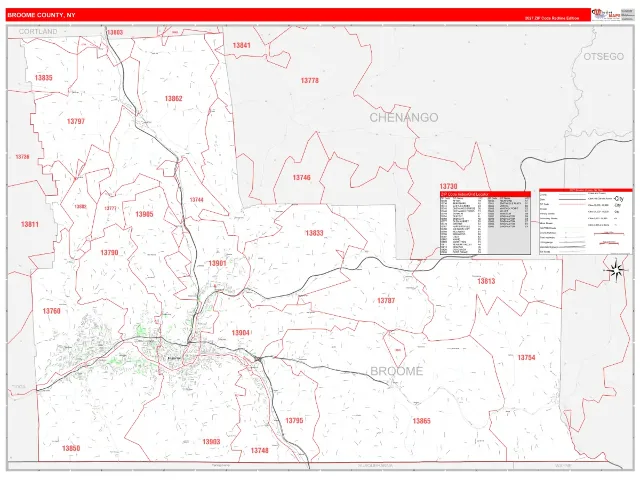Open the ZIP Code Index/Grid Locator table
Screen dimensions: 640x480
tap(485, 223)
